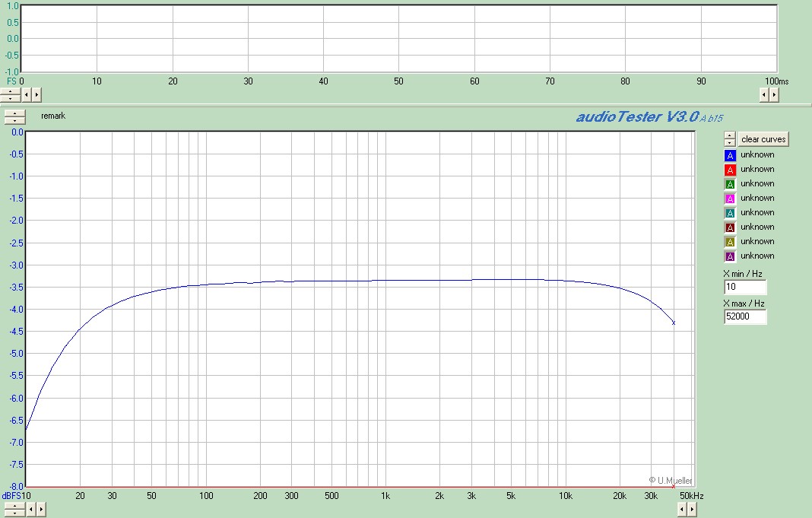Viewport: 812px width, 518px height.
Task: Click right arrow below time plot's 0 ms end
Action: click(36, 95)
